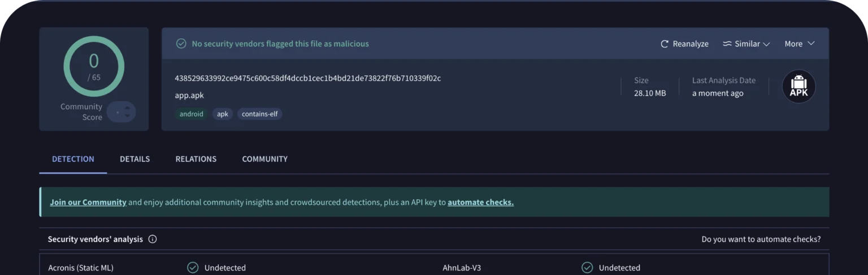Follow the Join our Community link
Image resolution: width=868 pixels, height=275 pixels.
(88, 202)
